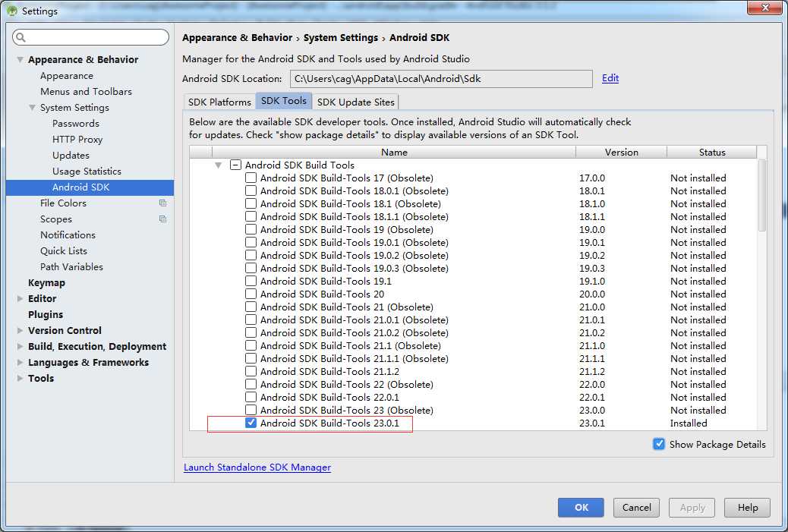This screenshot has height=532, width=788.
Task: Check Android SDK Build-Tools 19.0.3 (Obsolete)
Action: (x=251, y=268)
